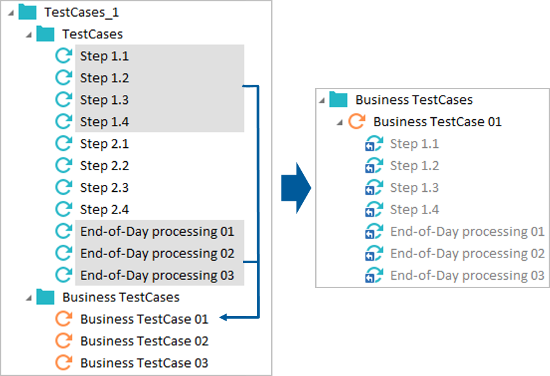Collapse the Business TestCases folder under TestCases_1

[x=29, y=298]
